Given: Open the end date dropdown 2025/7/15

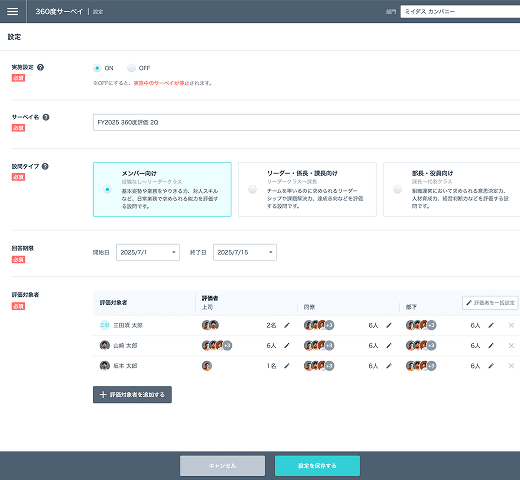Looking at the screenshot, I should (x=245, y=252).
